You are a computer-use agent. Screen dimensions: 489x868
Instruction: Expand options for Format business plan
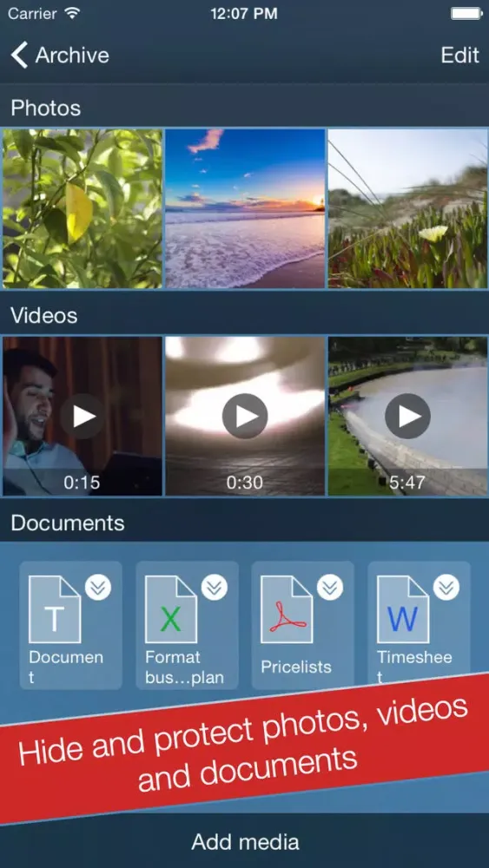click(x=215, y=588)
